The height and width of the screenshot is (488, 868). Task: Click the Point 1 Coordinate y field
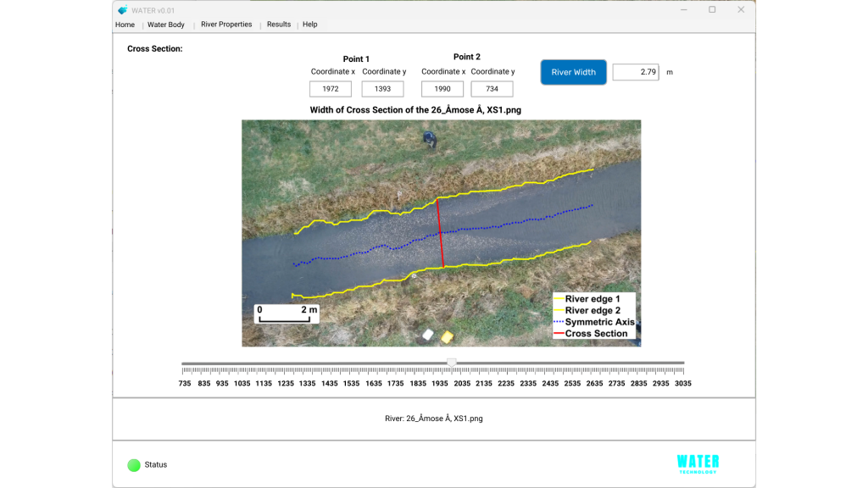tap(382, 89)
